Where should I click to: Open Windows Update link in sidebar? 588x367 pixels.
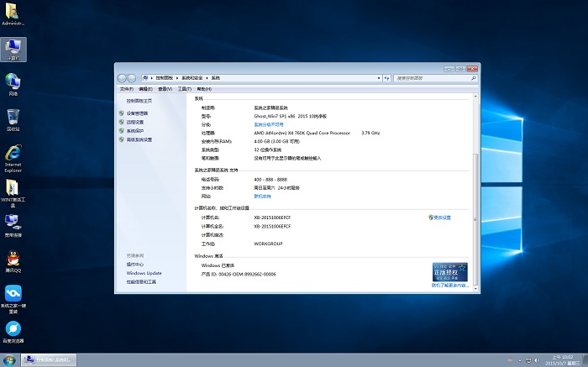click(x=144, y=273)
